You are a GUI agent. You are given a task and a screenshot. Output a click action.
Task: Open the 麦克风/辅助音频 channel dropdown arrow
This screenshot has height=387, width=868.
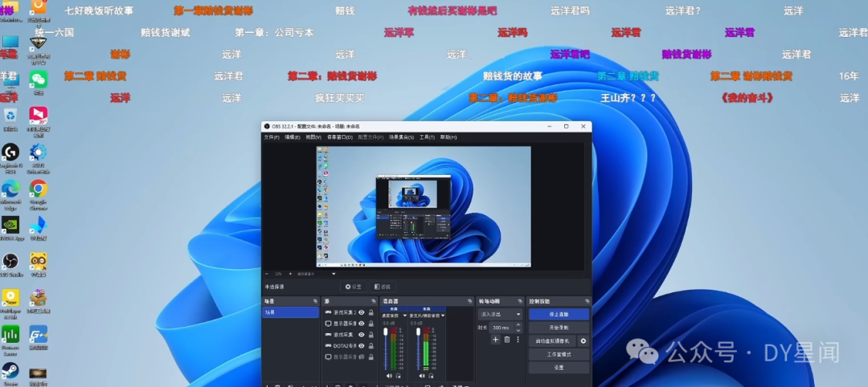[443, 315]
